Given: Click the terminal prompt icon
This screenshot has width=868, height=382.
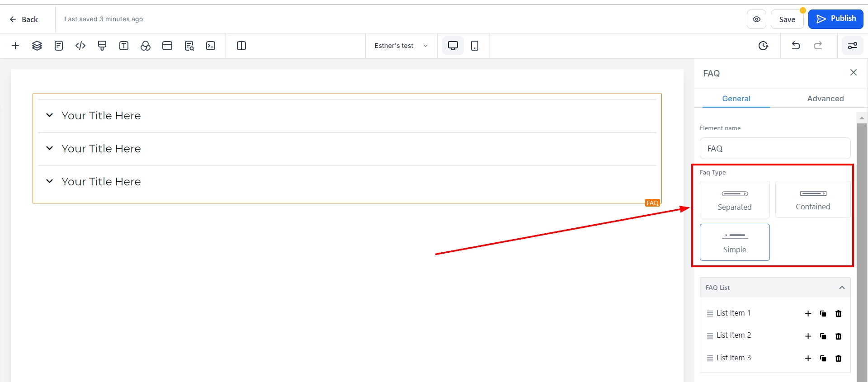Looking at the screenshot, I should coord(211,46).
